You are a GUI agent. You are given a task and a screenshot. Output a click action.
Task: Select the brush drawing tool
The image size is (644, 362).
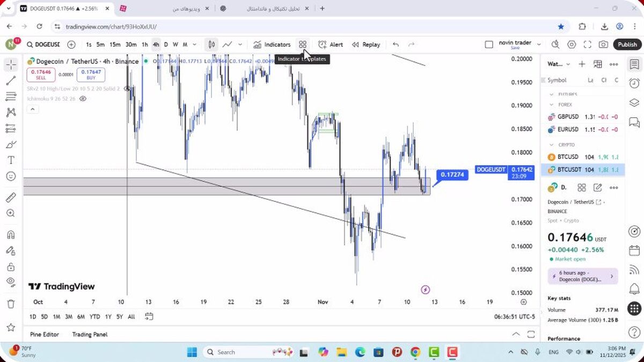click(x=11, y=144)
